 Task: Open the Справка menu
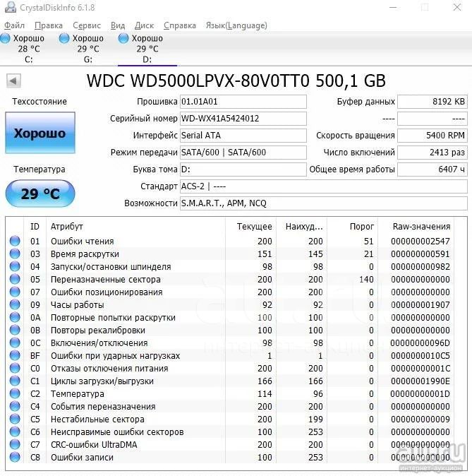180,25
